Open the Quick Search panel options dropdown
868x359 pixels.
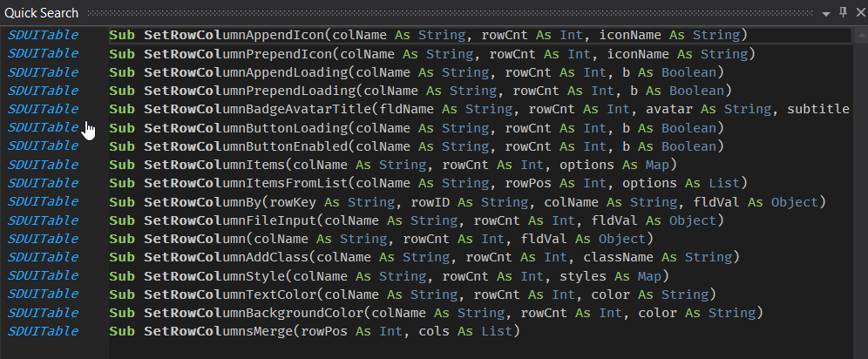(826, 13)
